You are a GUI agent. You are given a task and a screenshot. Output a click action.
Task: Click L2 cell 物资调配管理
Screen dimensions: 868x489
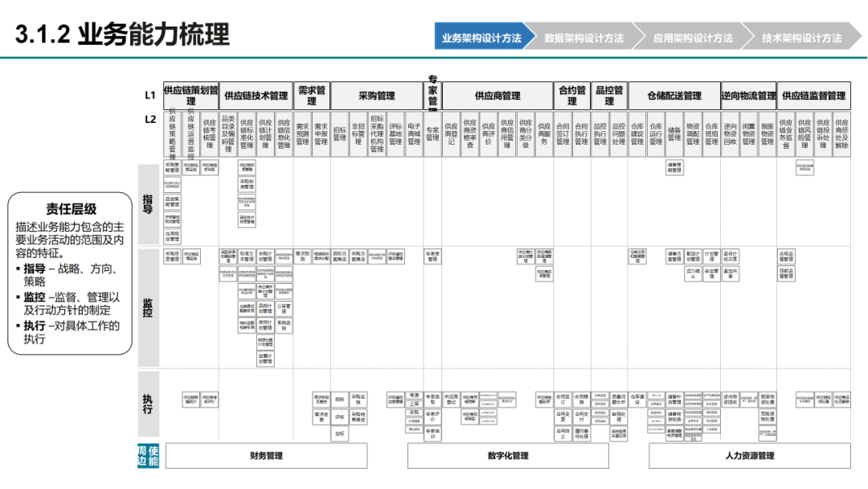[693, 134]
